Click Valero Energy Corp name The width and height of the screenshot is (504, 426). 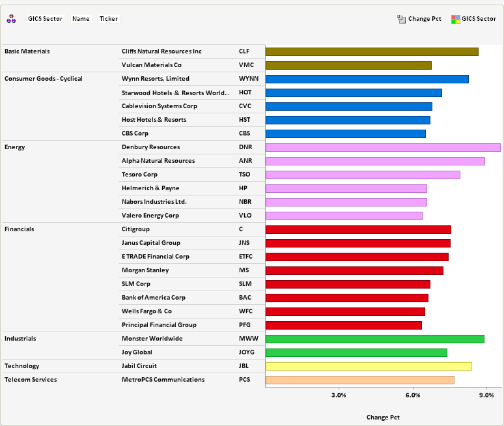150,216
